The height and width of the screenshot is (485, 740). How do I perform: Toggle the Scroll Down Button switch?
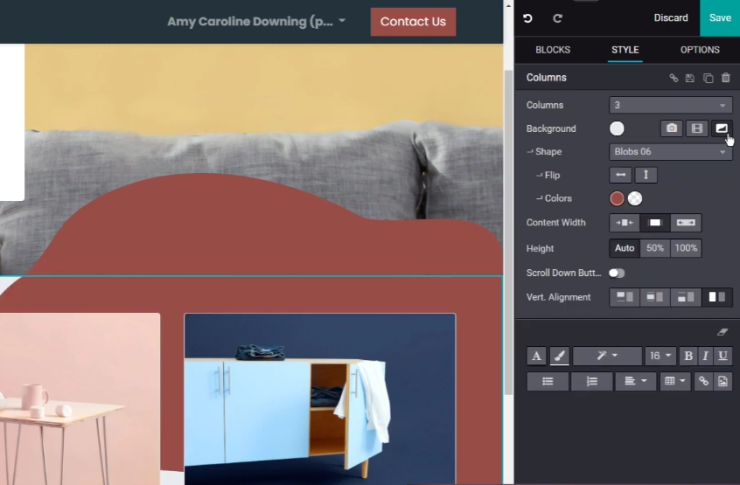click(616, 273)
